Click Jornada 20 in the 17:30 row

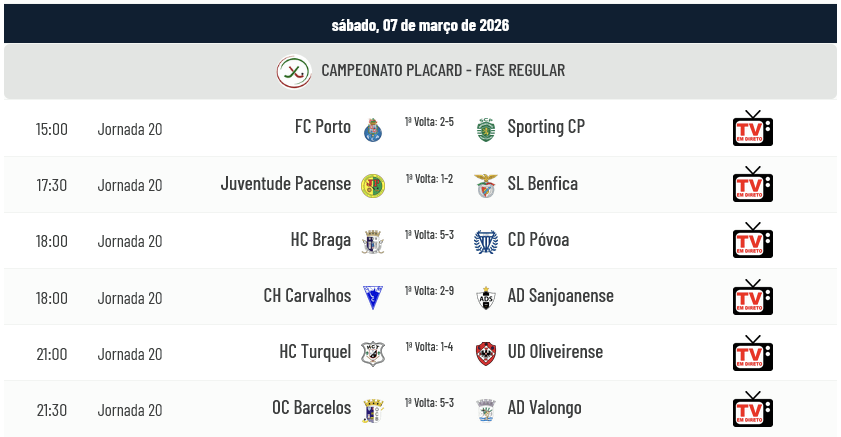[130, 185]
